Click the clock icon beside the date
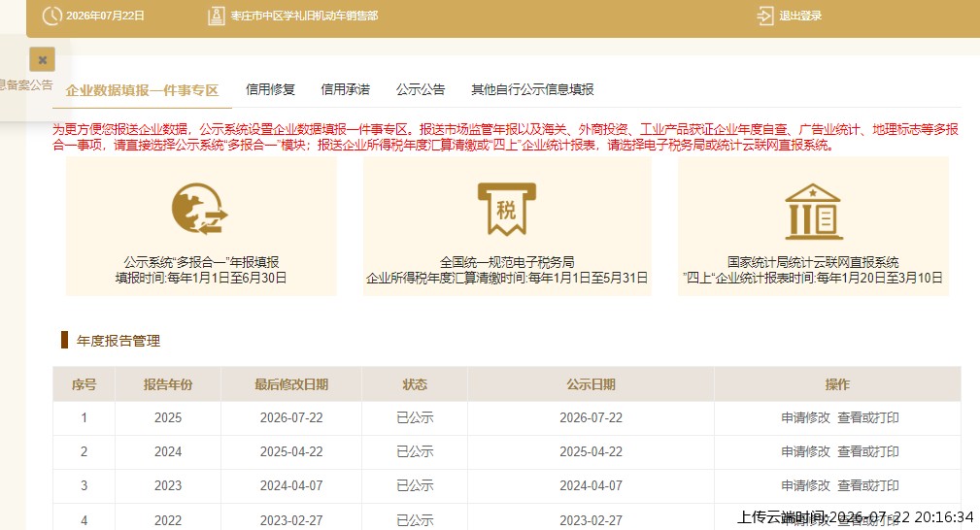This screenshot has height=530, width=980. (x=51, y=16)
